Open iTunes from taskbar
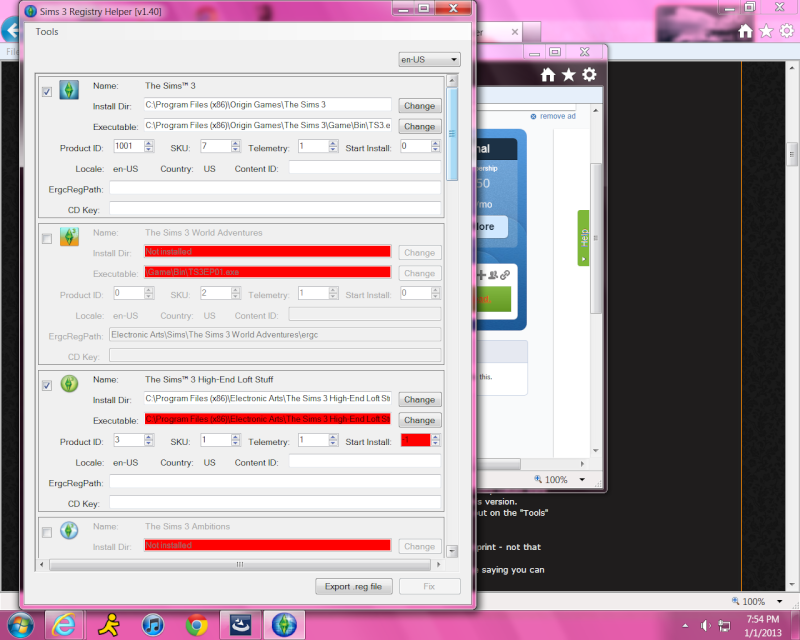The height and width of the screenshot is (640, 800). click(x=153, y=625)
